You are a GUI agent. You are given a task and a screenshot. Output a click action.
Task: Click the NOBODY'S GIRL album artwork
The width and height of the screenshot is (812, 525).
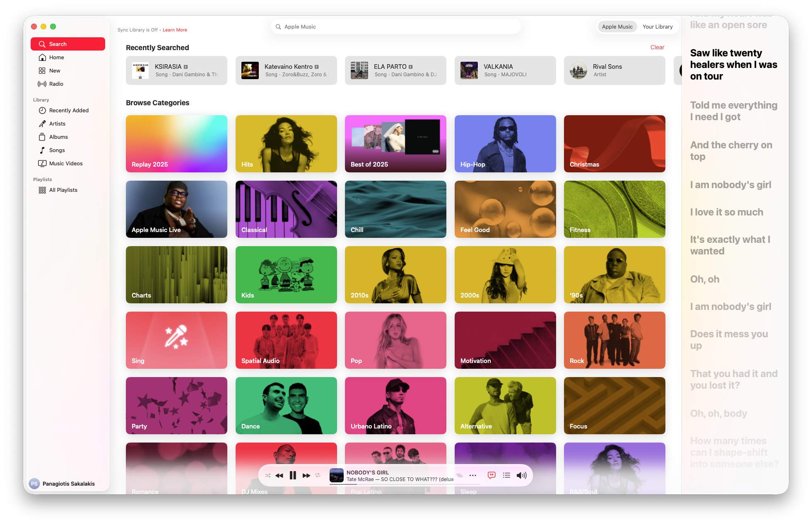[335, 475]
